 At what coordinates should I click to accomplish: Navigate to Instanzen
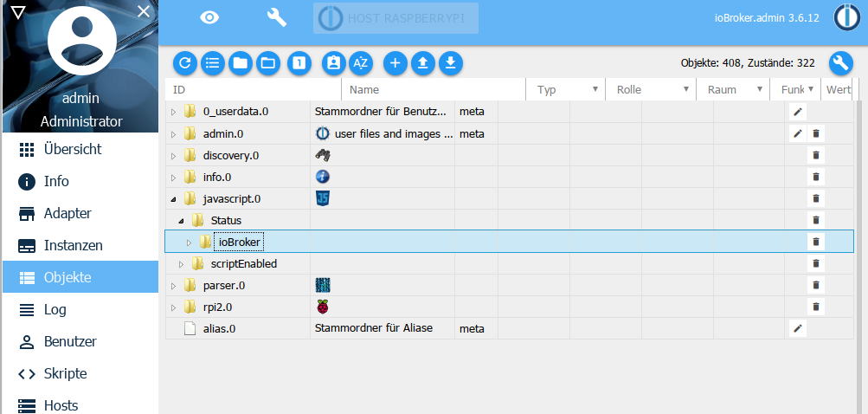pyautogui.click(x=80, y=245)
